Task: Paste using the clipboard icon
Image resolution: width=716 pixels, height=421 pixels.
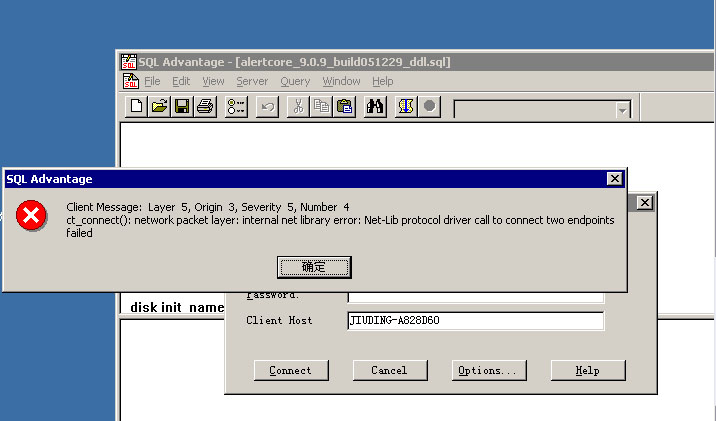Action: pos(344,107)
